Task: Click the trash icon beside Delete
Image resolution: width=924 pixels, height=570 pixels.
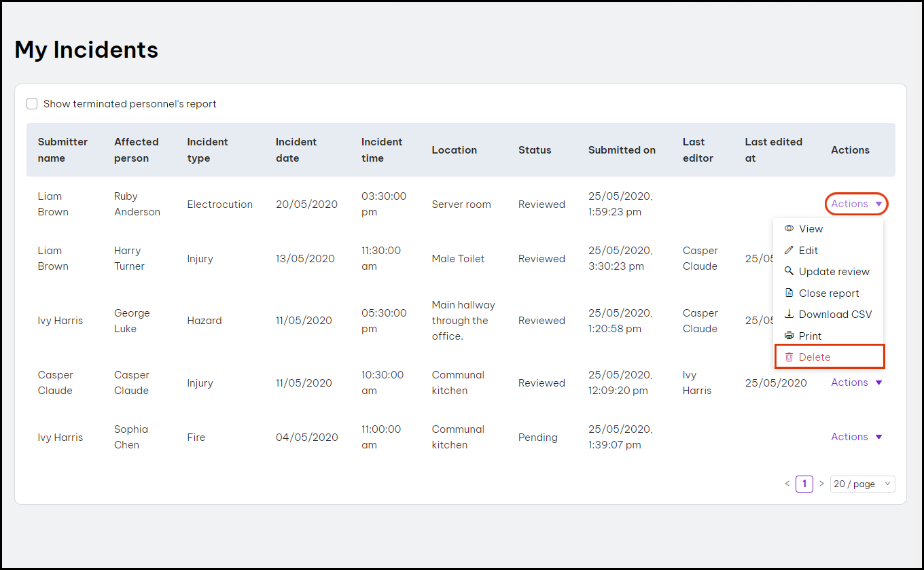Action: (x=789, y=357)
